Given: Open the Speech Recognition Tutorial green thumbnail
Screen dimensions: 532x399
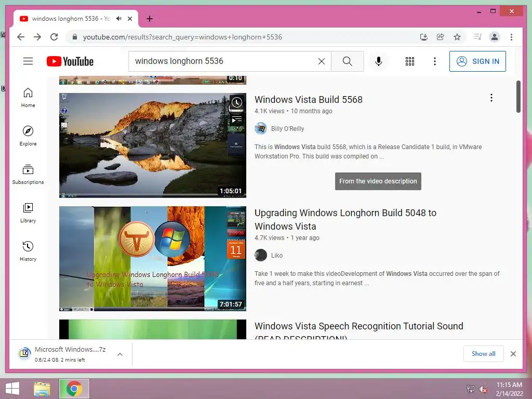Looking at the screenshot, I should (153, 329).
